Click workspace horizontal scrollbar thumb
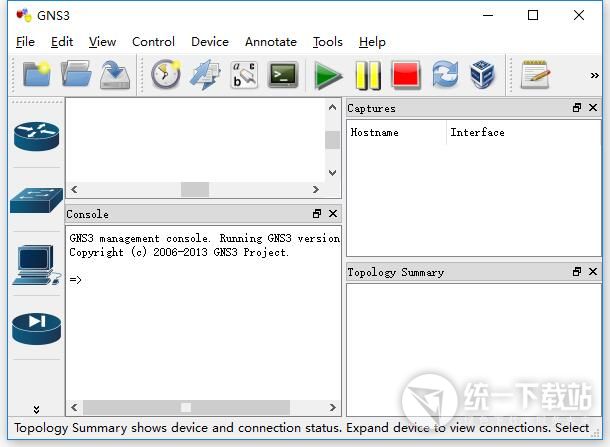610x447 pixels. click(x=195, y=189)
